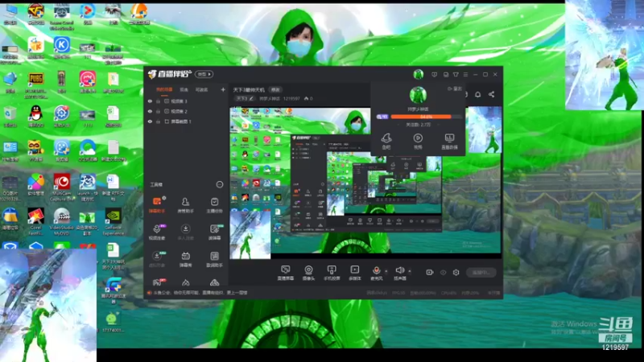Viewport: 644px width, 362px height.
Task: Open the video link tool with purple badge
Action: [156, 232]
